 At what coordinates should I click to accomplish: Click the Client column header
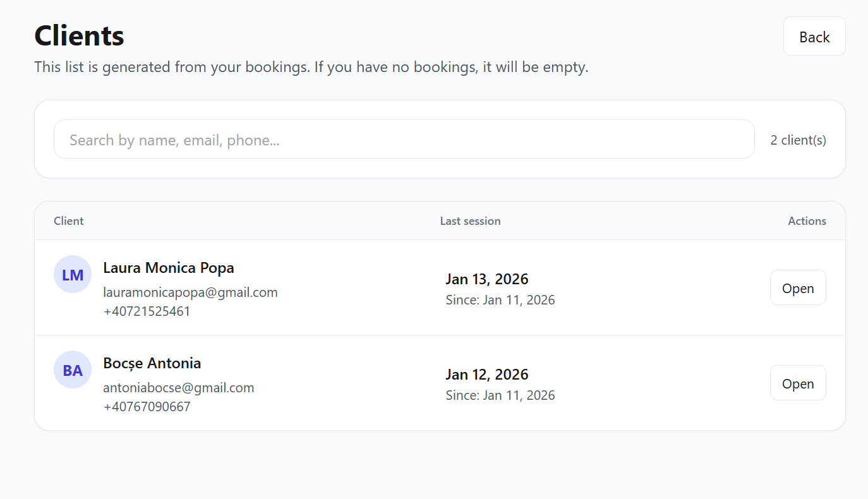click(x=69, y=221)
